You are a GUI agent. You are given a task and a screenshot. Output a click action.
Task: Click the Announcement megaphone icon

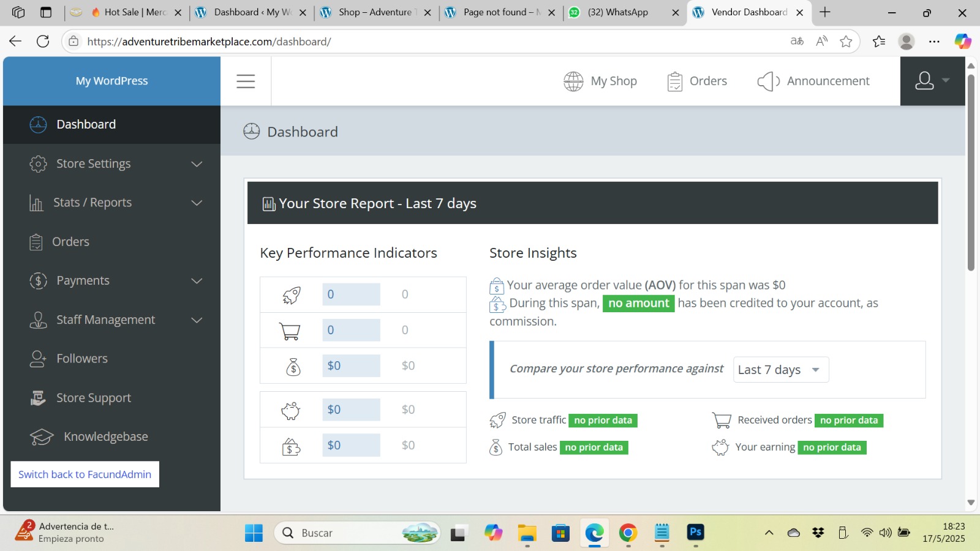tap(767, 80)
